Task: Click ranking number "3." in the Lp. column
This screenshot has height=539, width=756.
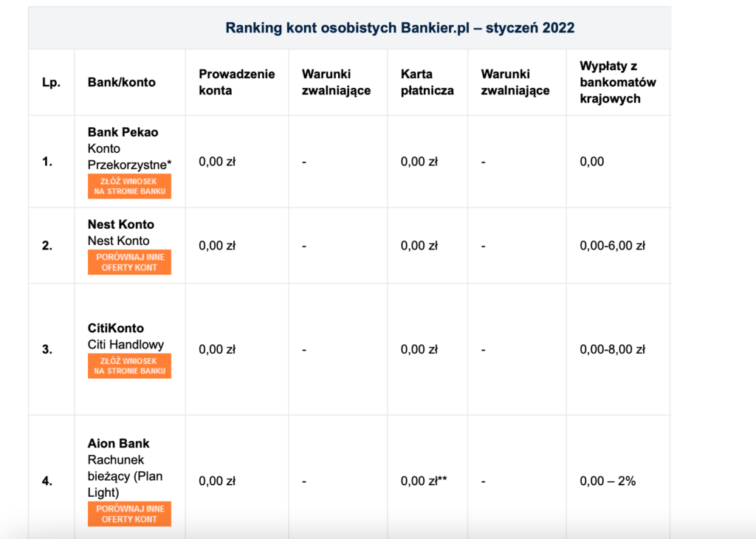Action: pyautogui.click(x=47, y=349)
